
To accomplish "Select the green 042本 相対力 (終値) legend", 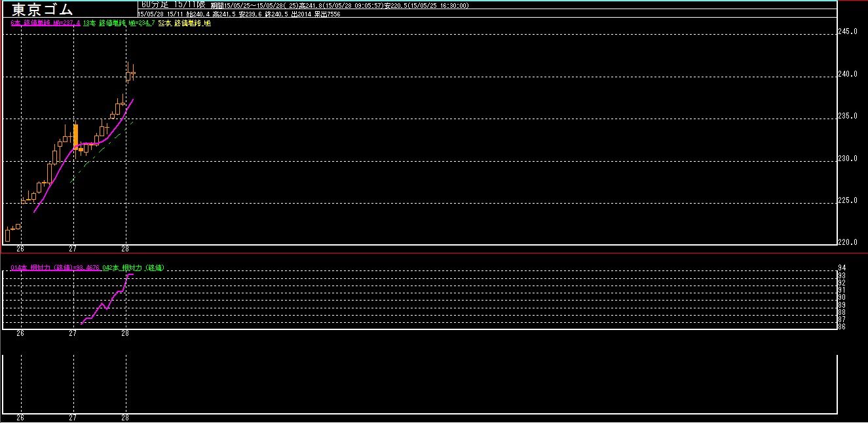I will click(x=134, y=268).
